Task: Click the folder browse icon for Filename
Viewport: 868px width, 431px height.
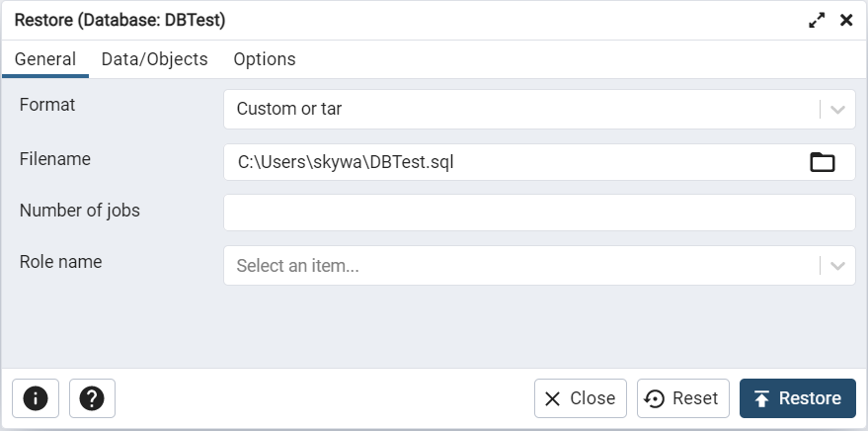Action: pyautogui.click(x=822, y=162)
